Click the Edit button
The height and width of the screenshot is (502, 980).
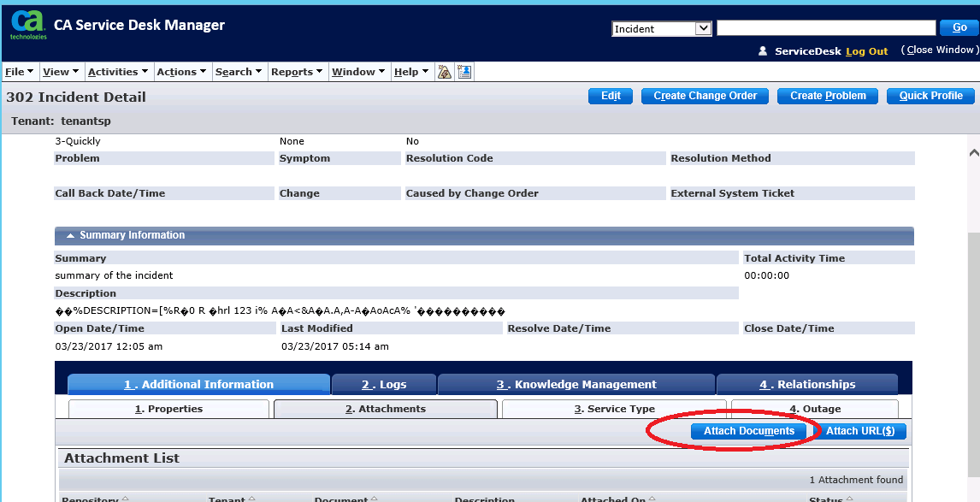(610, 96)
